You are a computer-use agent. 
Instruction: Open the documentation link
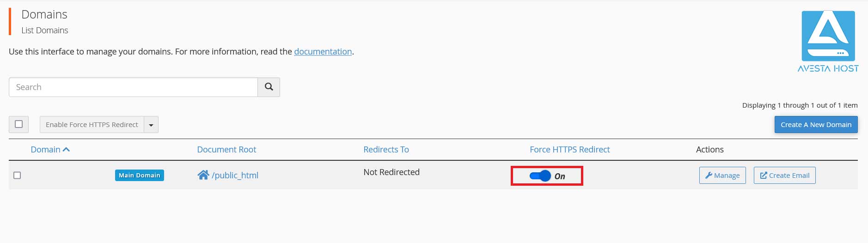(x=323, y=52)
